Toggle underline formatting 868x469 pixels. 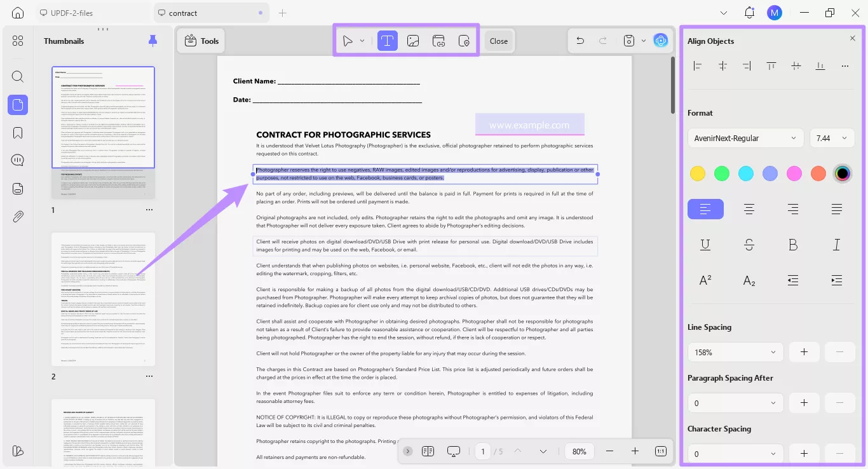[x=705, y=245]
